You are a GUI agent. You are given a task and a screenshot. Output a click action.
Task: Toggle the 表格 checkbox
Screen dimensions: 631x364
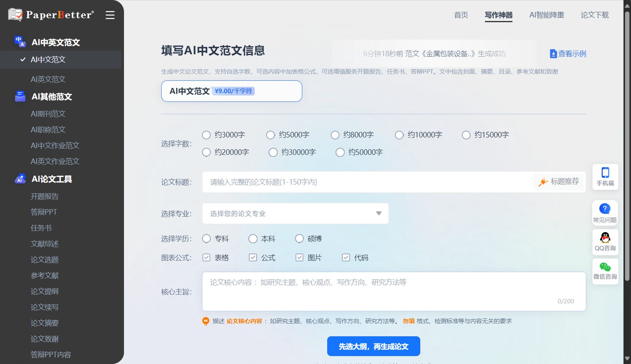[x=206, y=257]
